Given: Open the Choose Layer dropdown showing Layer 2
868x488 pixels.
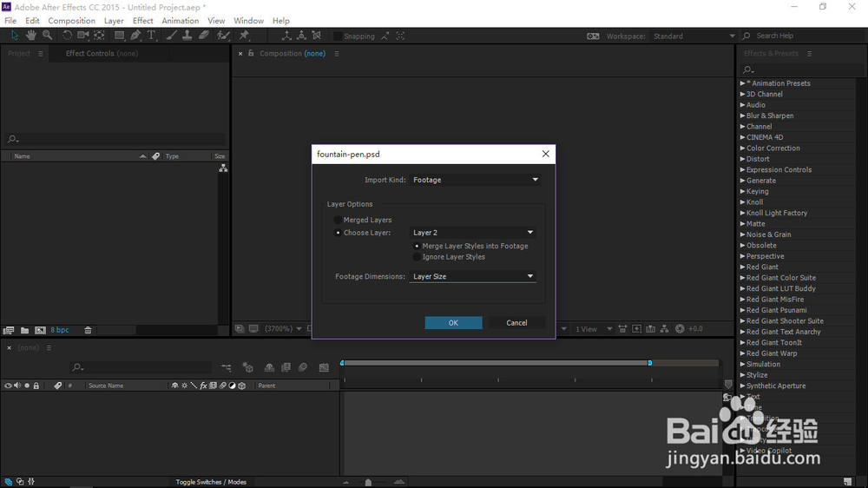Looking at the screenshot, I should (x=473, y=233).
